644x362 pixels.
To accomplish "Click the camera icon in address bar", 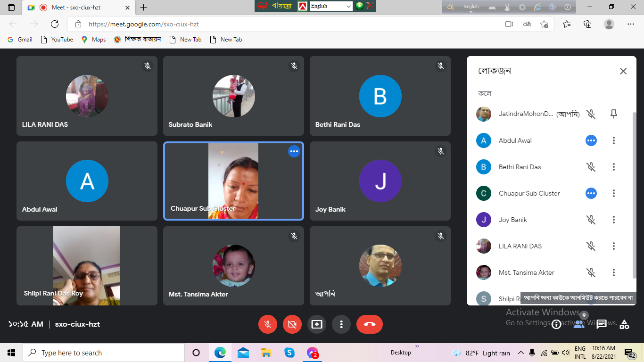I will 509,24.
